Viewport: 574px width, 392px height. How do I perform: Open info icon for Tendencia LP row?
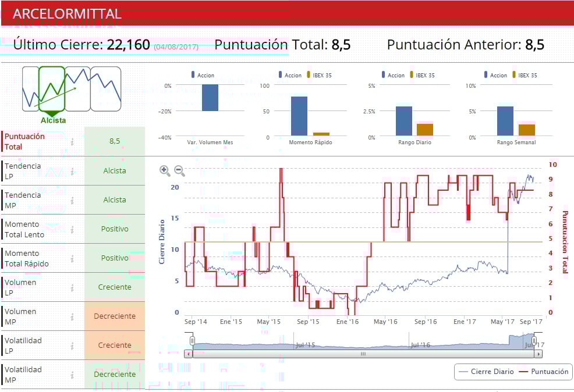point(72,171)
